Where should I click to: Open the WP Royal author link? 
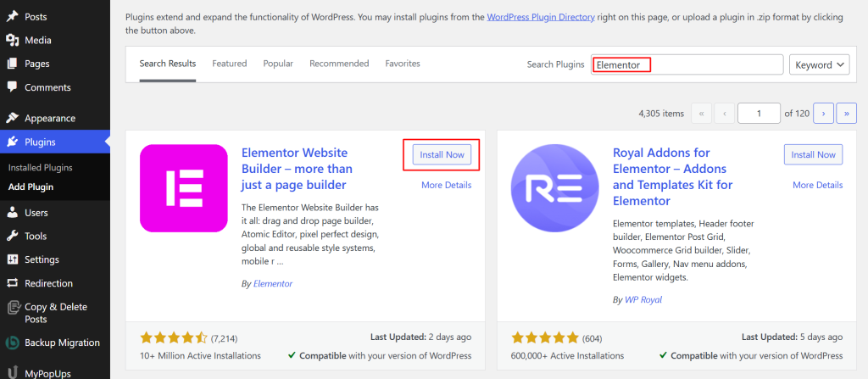coord(643,300)
